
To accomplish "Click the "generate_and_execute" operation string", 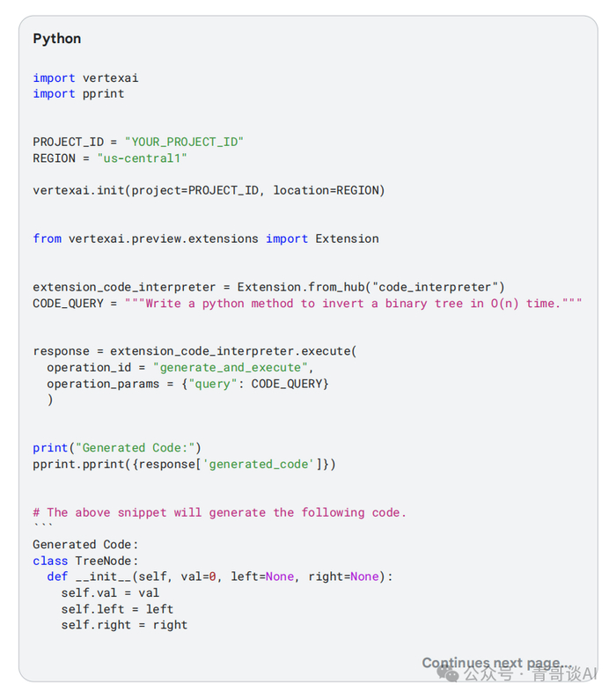I will [233, 367].
